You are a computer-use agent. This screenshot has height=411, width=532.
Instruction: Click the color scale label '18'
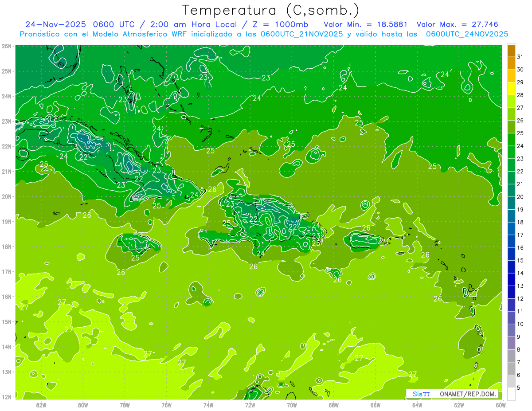(x=520, y=223)
